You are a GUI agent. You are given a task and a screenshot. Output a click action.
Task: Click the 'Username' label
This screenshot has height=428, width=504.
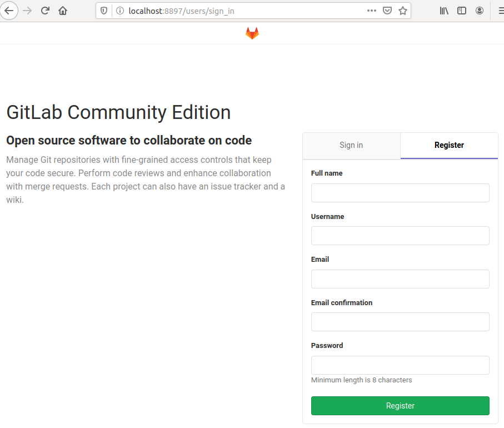(x=327, y=217)
